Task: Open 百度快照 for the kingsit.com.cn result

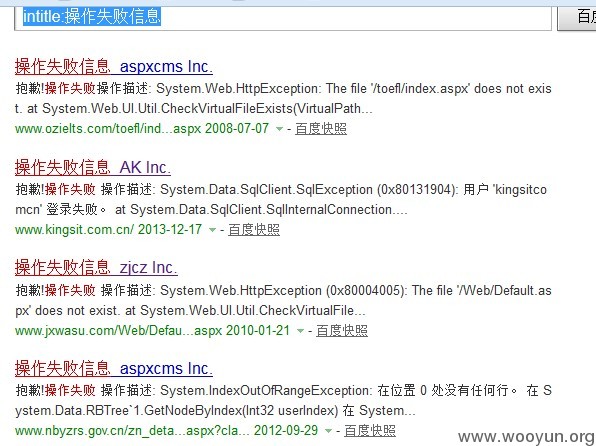Action: point(254,230)
